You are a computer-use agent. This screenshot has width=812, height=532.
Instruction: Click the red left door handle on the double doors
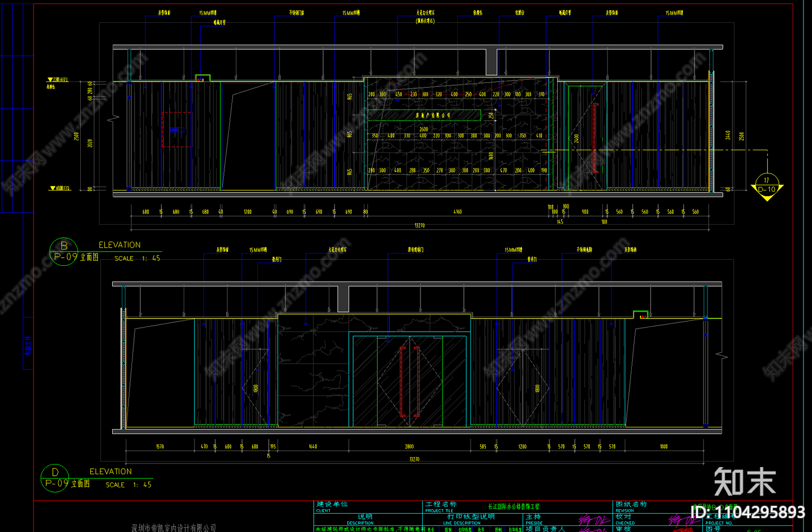pyautogui.click(x=403, y=381)
